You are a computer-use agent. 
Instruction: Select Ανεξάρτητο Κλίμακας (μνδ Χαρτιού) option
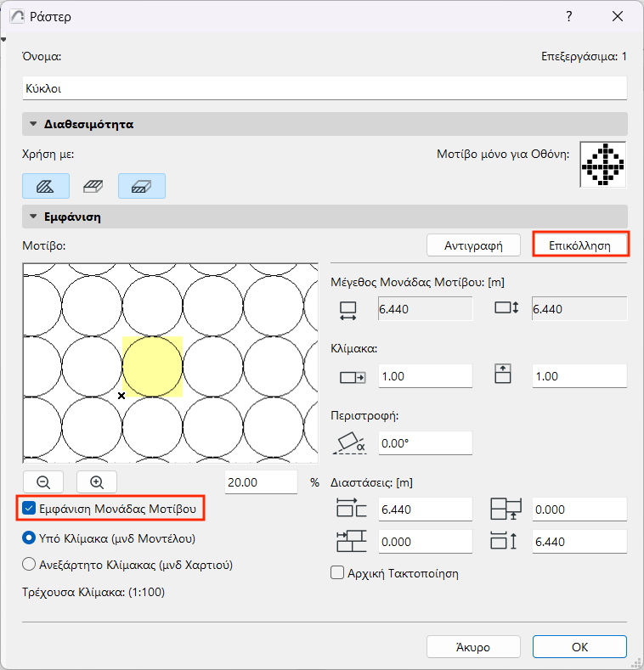(29, 565)
